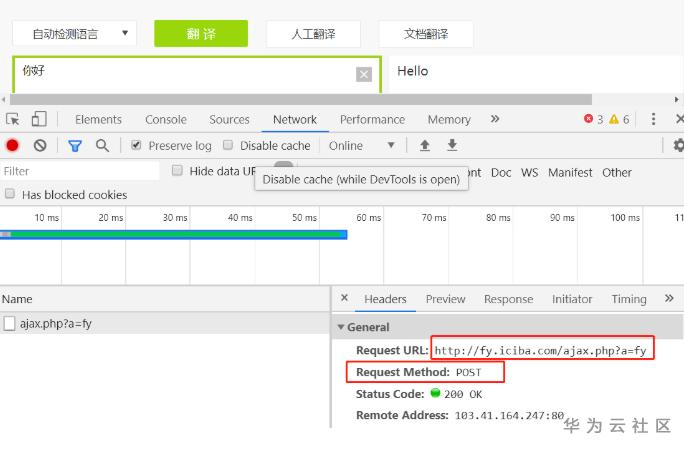Switch to the Console tab
This screenshot has height=451, width=684.
tap(166, 120)
